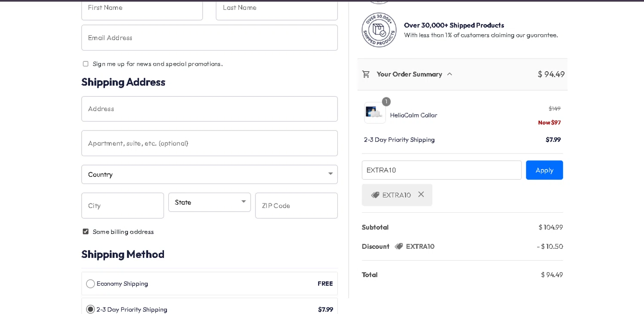The image size is (644, 314).
Task: Select Economy Shipping radio option
Action: [90, 284]
